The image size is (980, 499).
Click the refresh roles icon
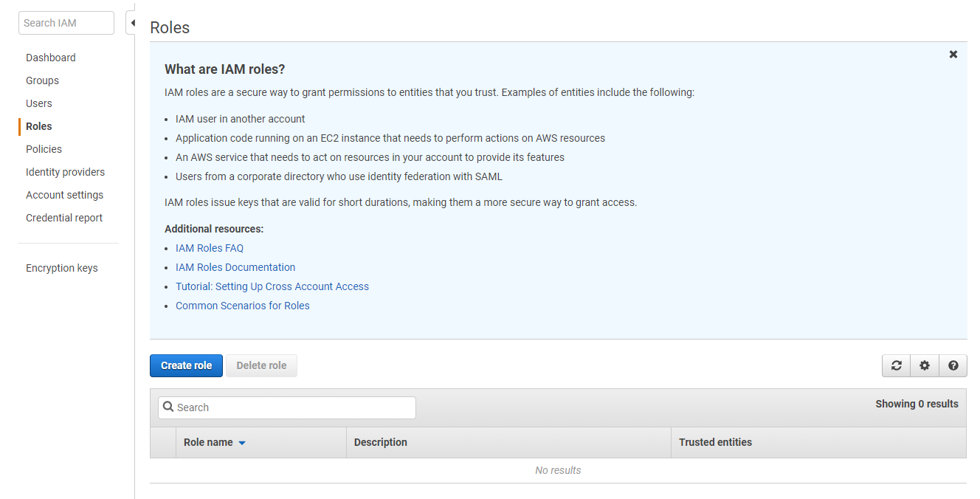[896, 365]
